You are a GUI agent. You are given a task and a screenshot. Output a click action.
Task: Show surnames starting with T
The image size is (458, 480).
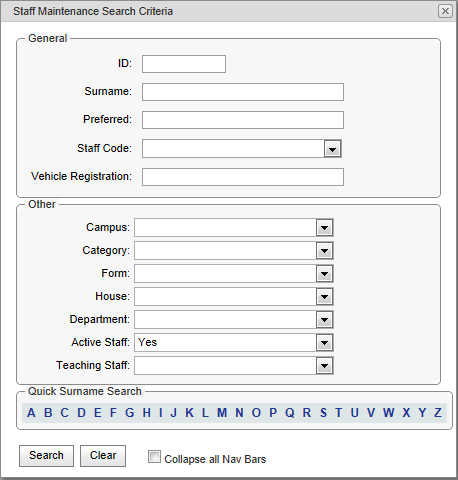tap(339, 413)
